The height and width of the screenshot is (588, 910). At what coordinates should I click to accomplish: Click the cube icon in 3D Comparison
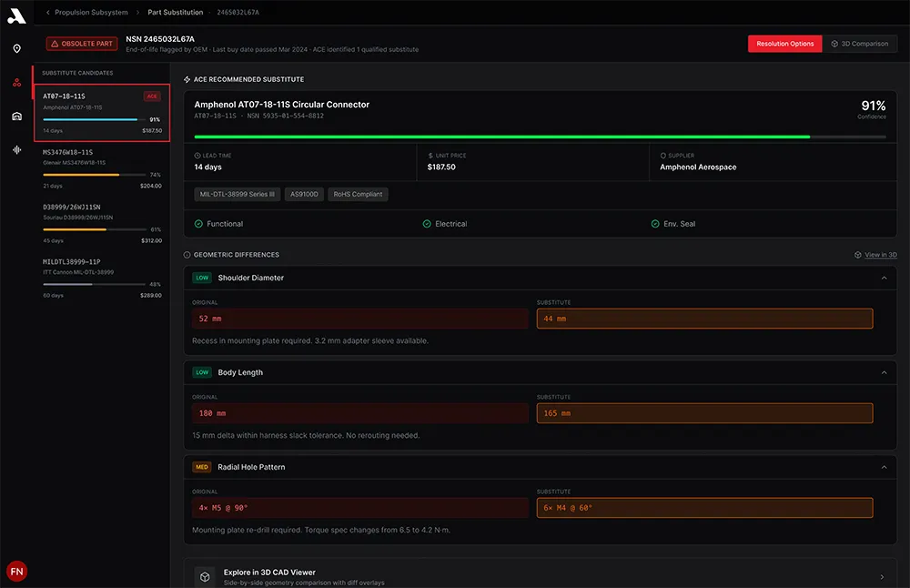point(834,44)
